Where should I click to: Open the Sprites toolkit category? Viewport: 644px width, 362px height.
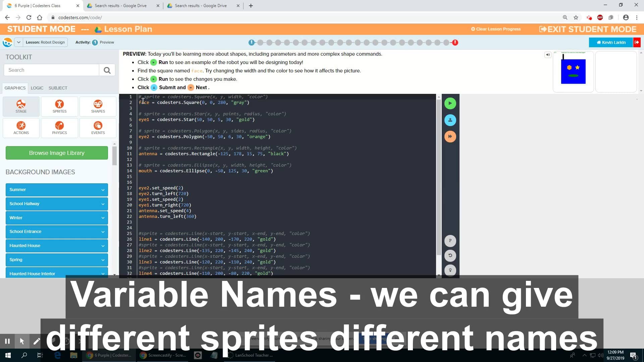pyautogui.click(x=59, y=107)
